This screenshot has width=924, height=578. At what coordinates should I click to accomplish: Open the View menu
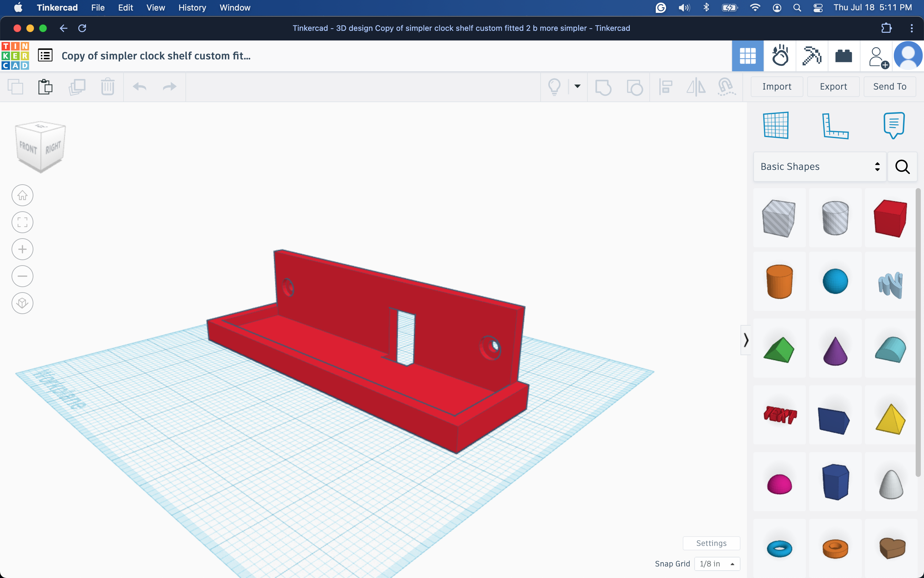point(155,8)
